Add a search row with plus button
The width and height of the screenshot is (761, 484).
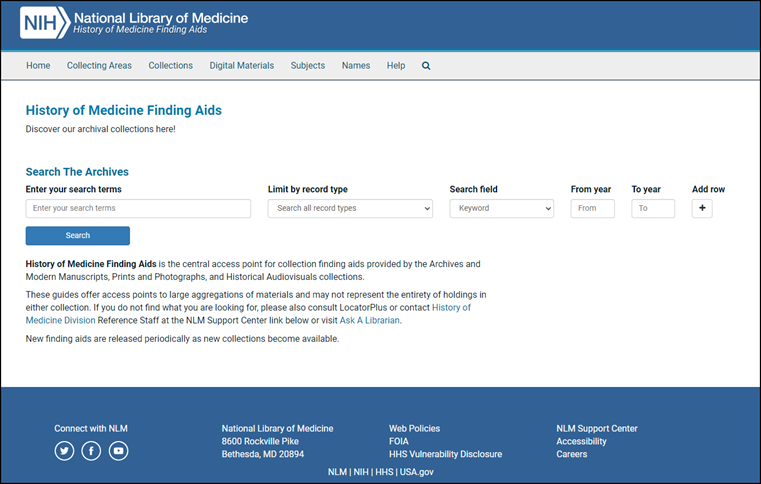(x=702, y=208)
